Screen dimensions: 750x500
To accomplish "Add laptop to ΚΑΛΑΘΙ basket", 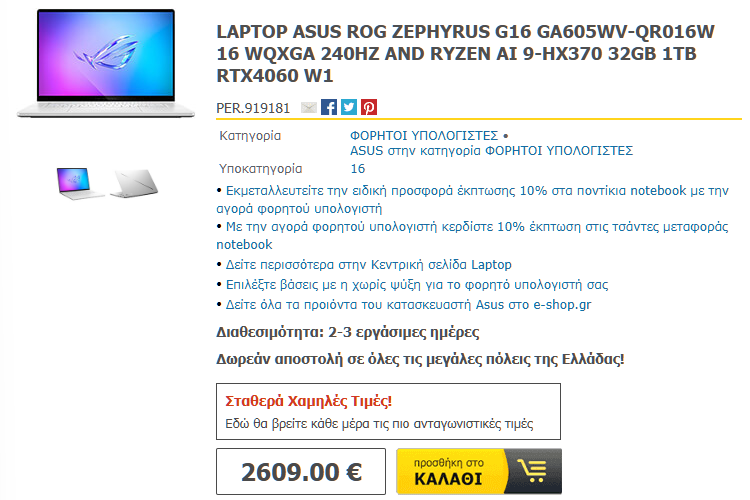I will [479, 471].
